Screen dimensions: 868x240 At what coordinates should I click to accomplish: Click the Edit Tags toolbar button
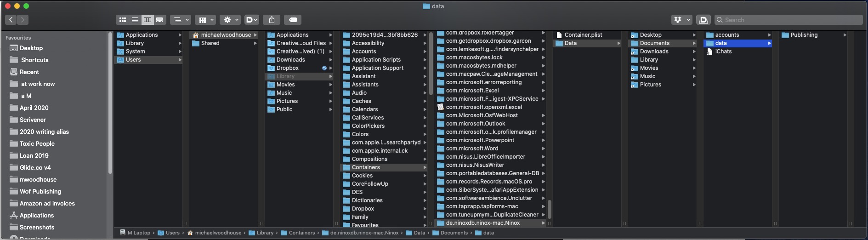pyautogui.click(x=293, y=20)
